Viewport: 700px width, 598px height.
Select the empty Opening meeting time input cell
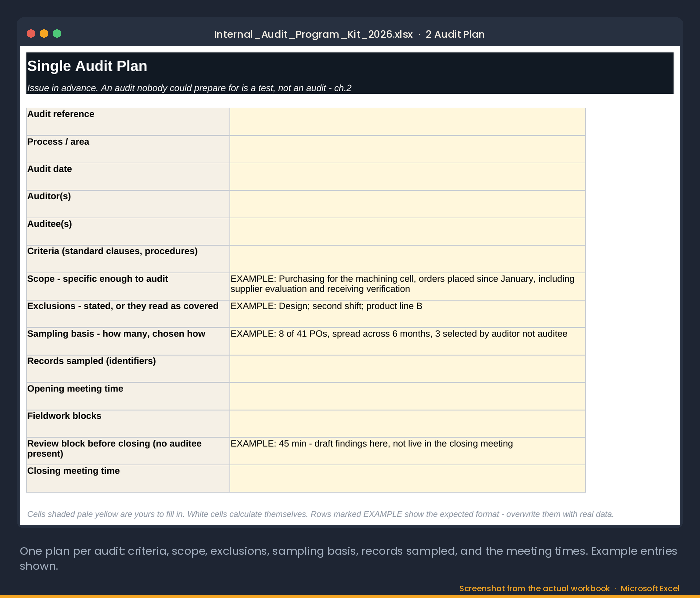pyautogui.click(x=407, y=397)
